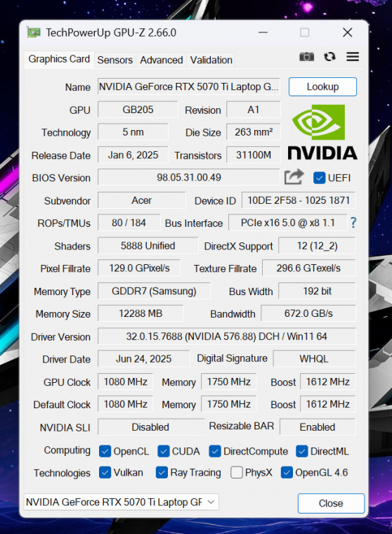
Task: Click the Bus Interface PCIe x16 5.0 value
Action: pyautogui.click(x=288, y=223)
